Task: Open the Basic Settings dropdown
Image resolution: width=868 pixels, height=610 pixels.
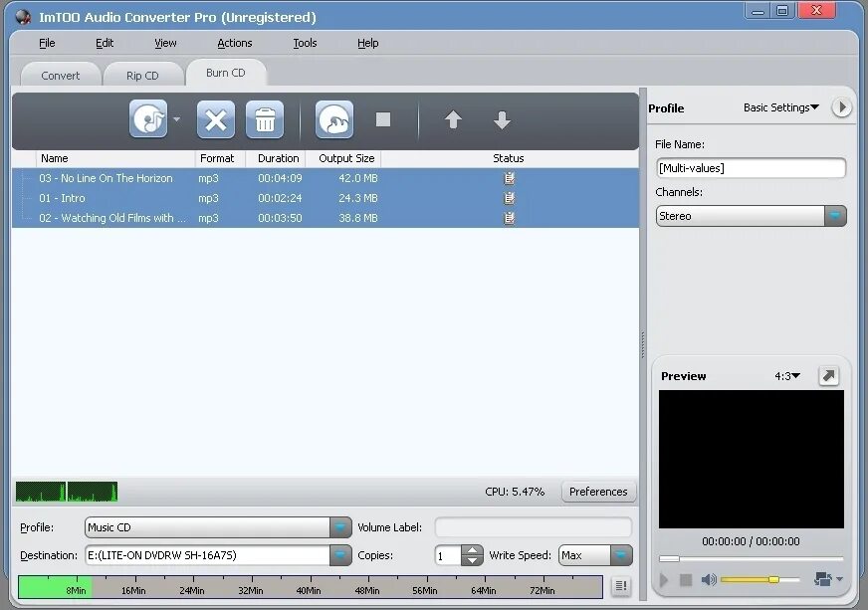Action: 780,107
